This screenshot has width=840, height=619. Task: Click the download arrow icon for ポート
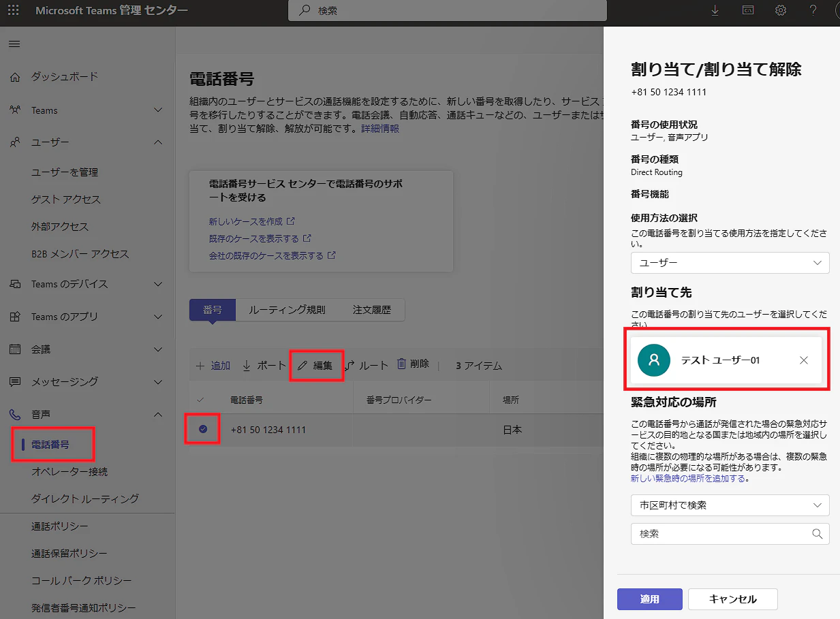[x=247, y=366]
